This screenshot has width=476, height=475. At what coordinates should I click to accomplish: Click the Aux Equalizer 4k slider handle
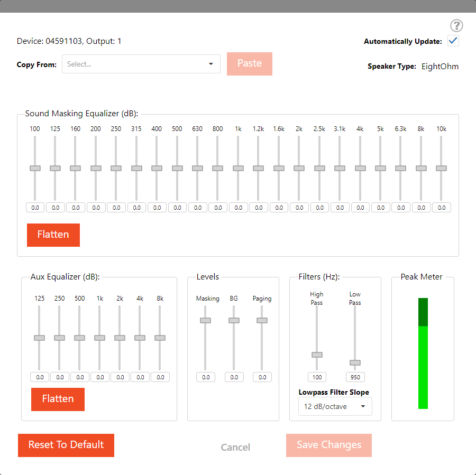[x=140, y=338]
